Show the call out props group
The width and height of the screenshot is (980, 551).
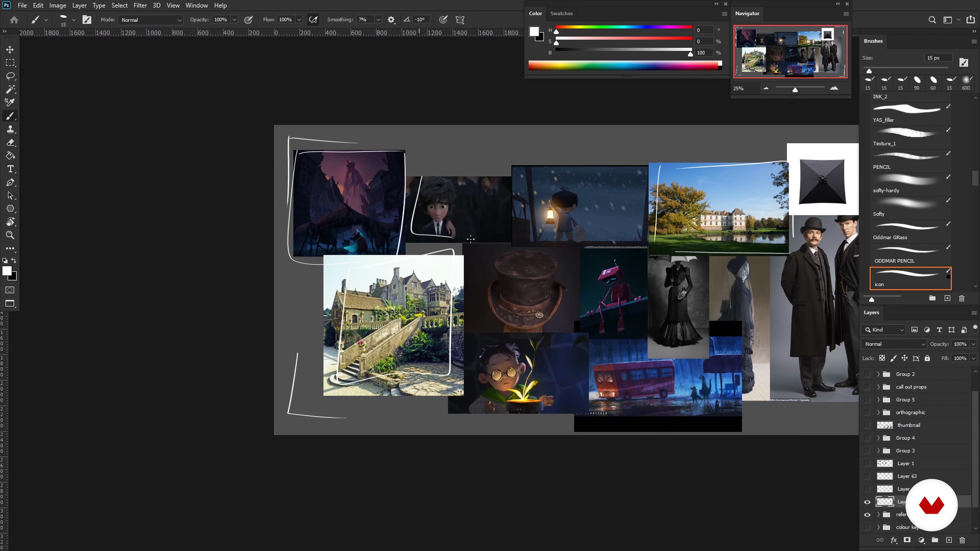coord(867,387)
